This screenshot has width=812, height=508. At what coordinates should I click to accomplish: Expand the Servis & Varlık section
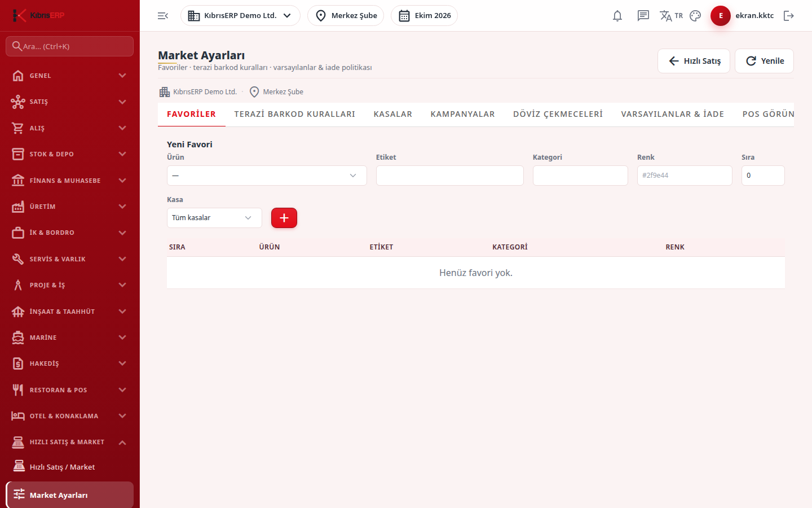70,259
